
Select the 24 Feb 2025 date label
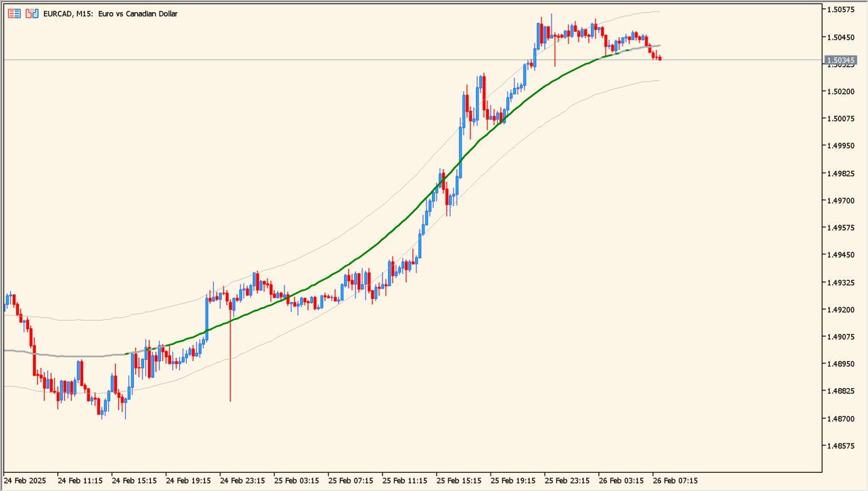[26, 481]
